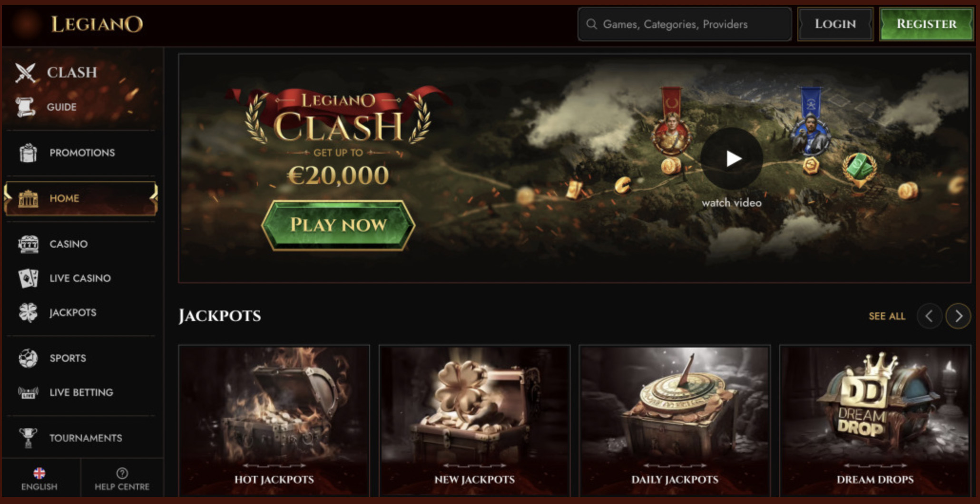The image size is (980, 504).
Task: Click the games search field
Action: pos(685,24)
